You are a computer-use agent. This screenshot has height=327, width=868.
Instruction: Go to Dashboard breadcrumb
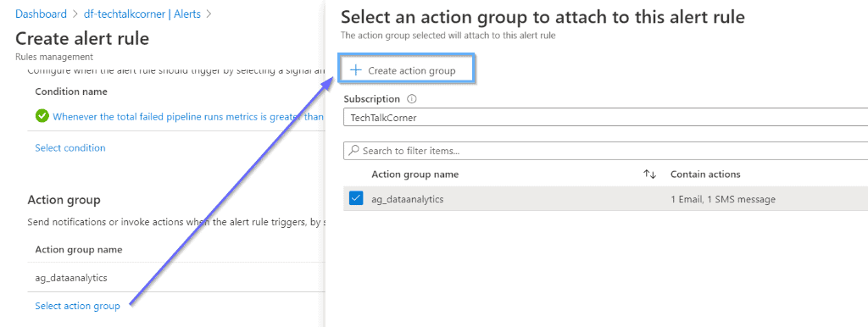(41, 14)
